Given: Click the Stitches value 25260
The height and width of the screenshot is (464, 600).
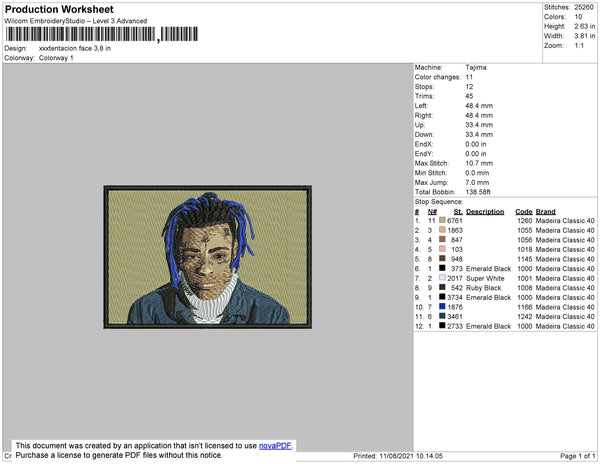Looking at the screenshot, I should (x=584, y=7).
